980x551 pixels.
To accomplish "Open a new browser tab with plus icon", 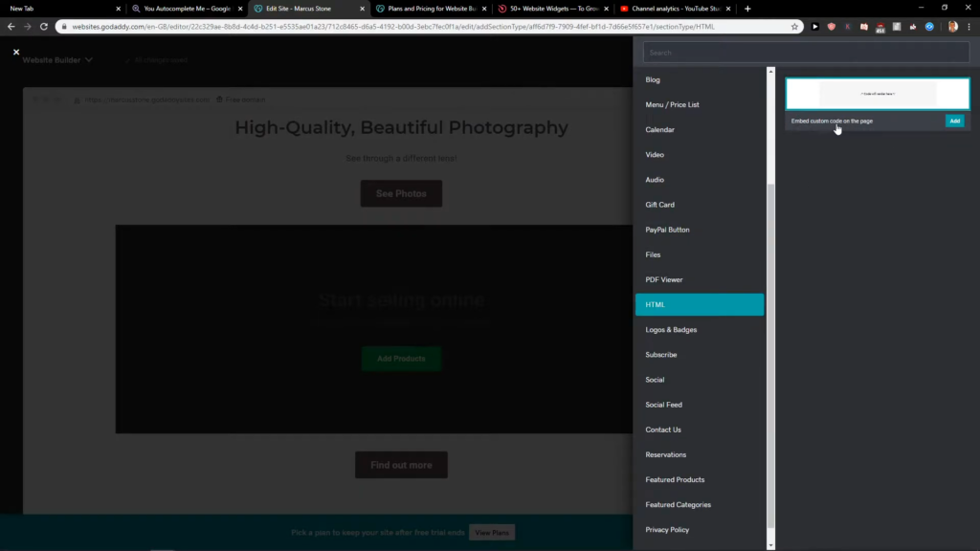I will click(747, 9).
